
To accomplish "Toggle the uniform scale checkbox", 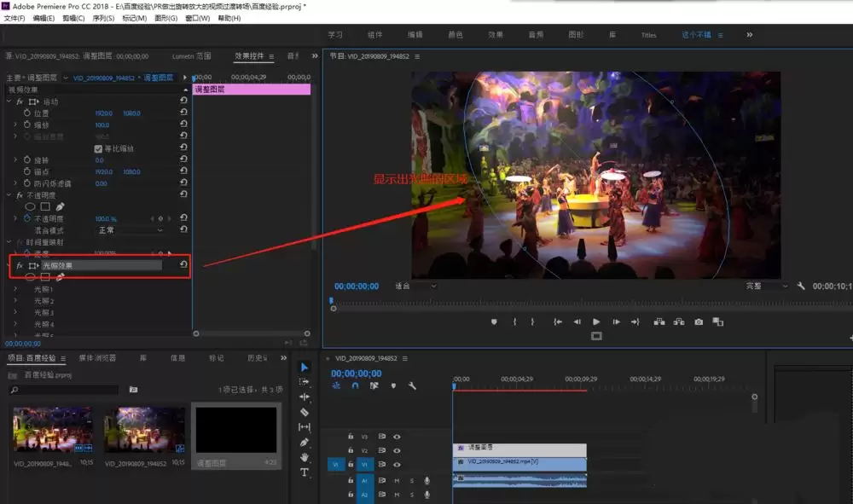I will [98, 148].
